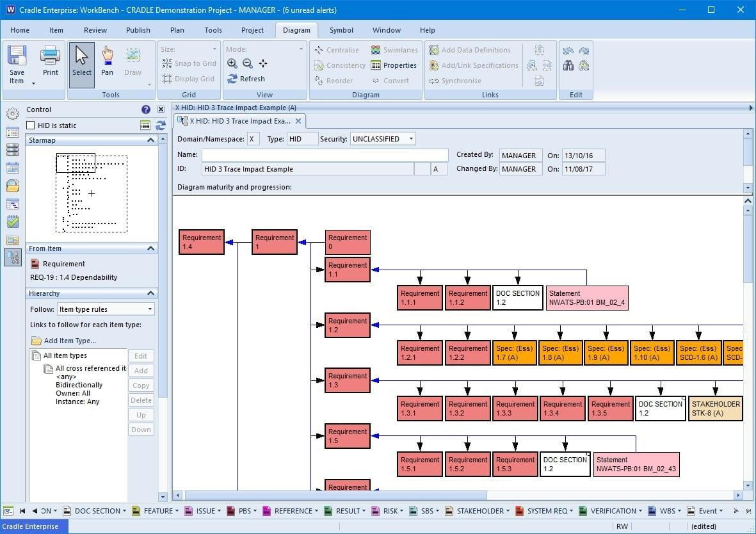
Task: Open Find using the binoculars icon
Action: (567, 65)
